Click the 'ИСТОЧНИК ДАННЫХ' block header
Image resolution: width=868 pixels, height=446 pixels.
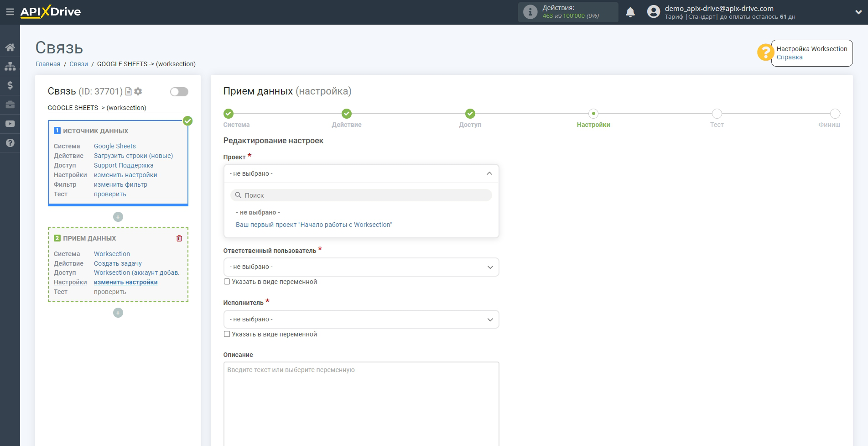96,131
